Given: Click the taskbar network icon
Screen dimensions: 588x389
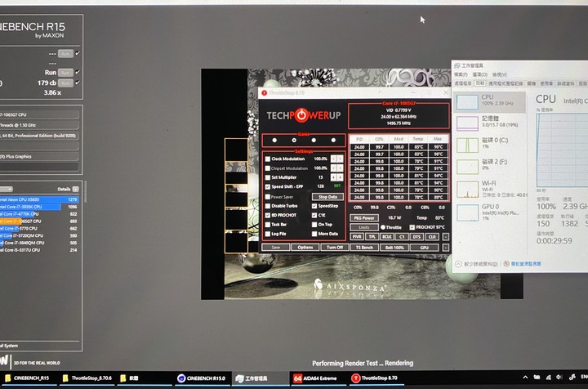Looking at the screenshot, I should tap(548, 378).
